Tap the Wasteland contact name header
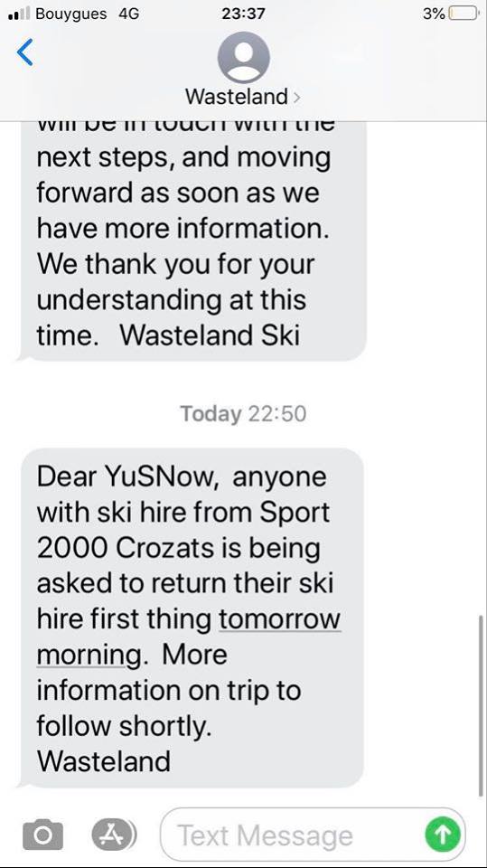The height and width of the screenshot is (868, 487). coord(237,98)
